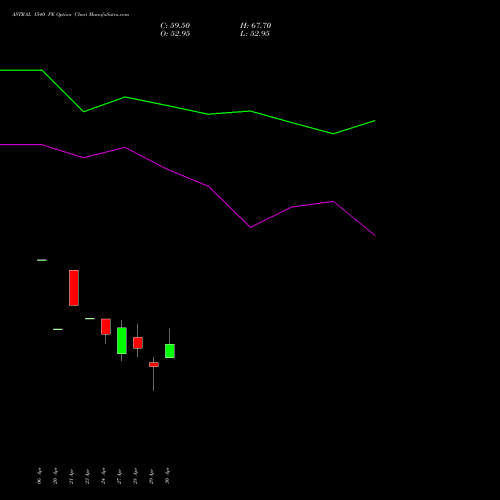Click the '28 Apr' date axis label
This screenshot has height=500, width=500.
tap(135, 476)
